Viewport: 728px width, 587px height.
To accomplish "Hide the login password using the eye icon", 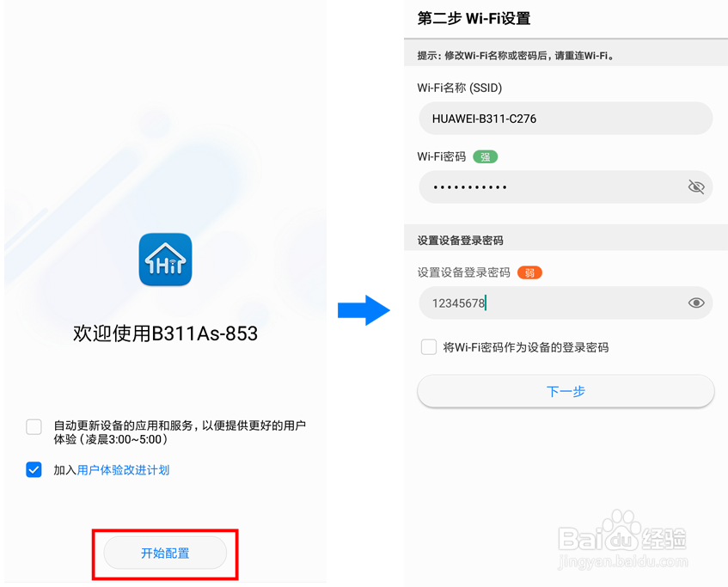I will click(695, 303).
